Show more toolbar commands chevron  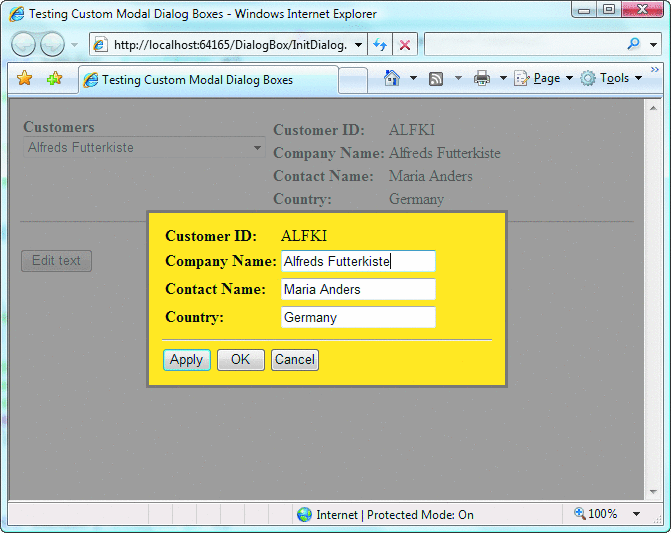pos(654,70)
